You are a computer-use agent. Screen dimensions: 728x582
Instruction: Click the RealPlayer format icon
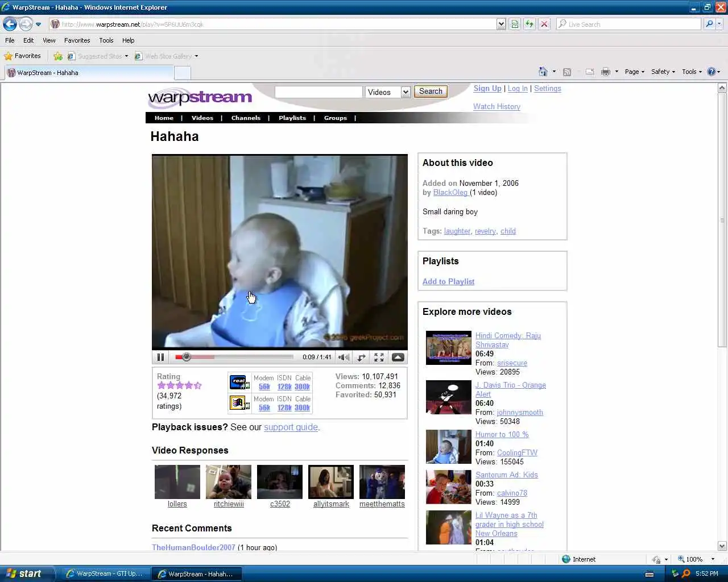pos(239,381)
